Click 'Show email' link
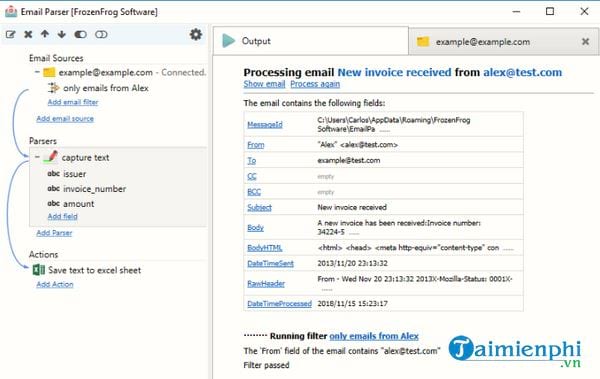The height and width of the screenshot is (379, 600). point(264,84)
